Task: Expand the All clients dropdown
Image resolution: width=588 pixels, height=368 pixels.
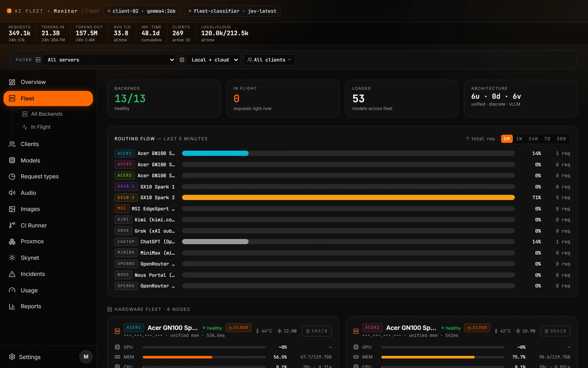Action: click(269, 60)
